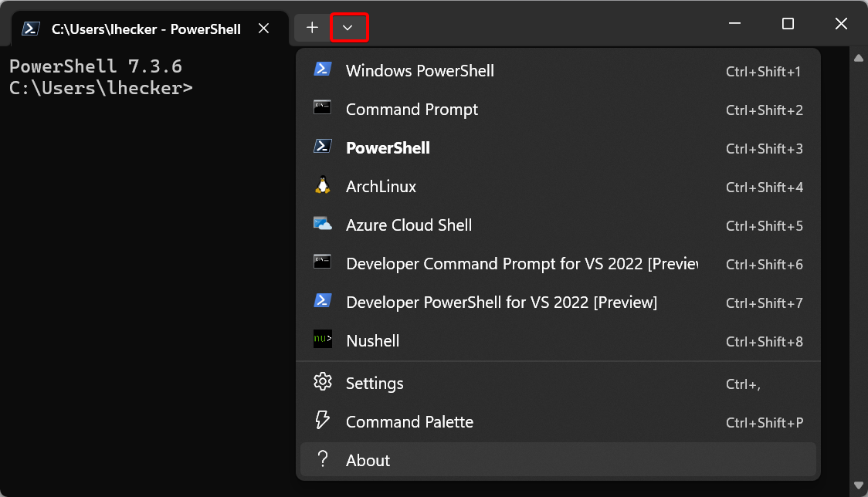Select the Windows PowerShell profile icon

(322, 70)
